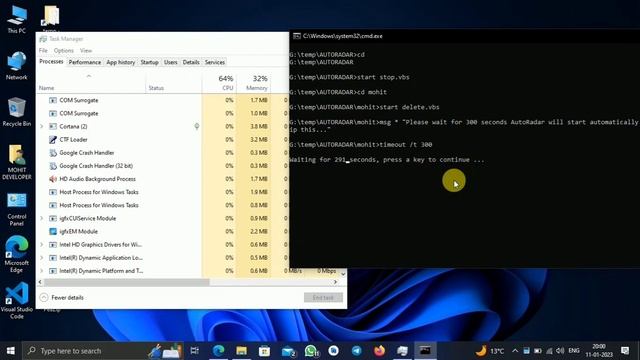
Task: Switch to the Users tab
Action: tap(171, 62)
